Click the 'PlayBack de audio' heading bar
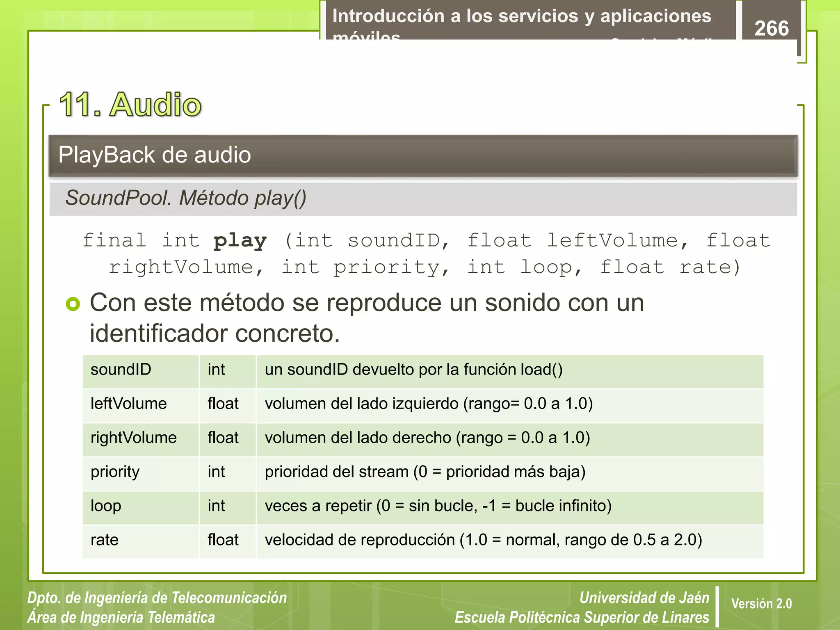This screenshot has width=840, height=630. [423, 155]
